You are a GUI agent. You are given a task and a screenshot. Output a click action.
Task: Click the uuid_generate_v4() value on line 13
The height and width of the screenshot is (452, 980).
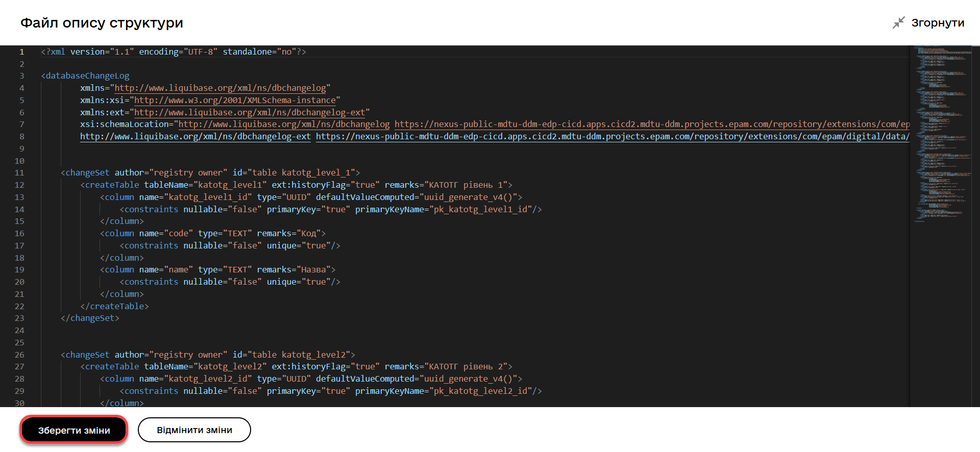(470, 197)
